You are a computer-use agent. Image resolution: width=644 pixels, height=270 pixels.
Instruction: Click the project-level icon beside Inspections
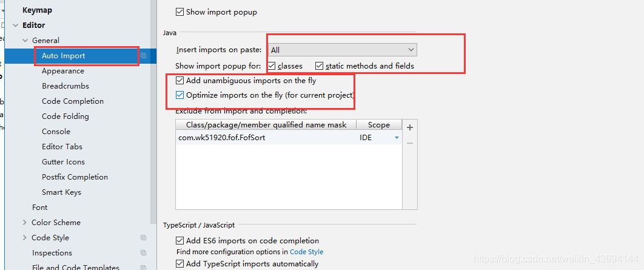pos(143,253)
